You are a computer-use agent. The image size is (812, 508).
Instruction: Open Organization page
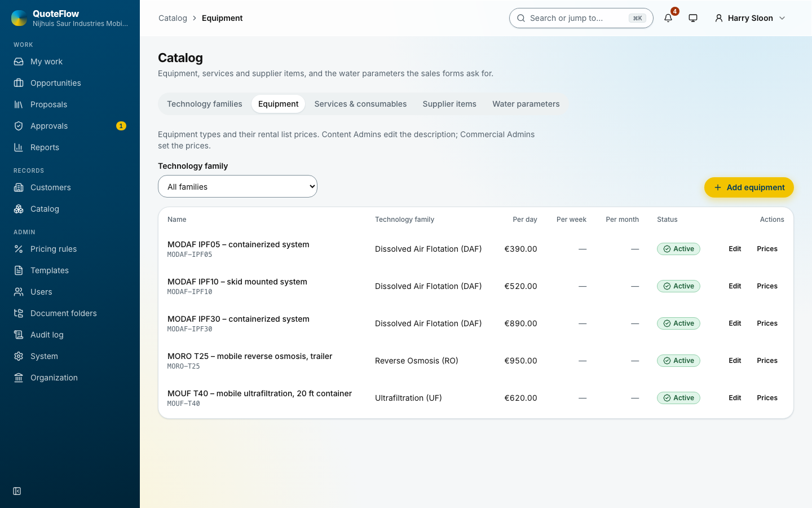tap(70, 378)
